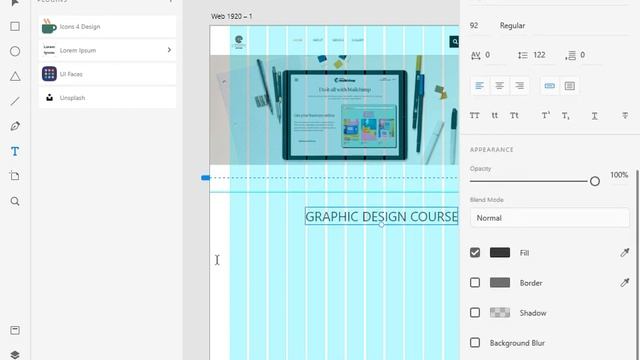Click the blue viewport height handle
Screen dimensions: 640x360
[206, 178]
